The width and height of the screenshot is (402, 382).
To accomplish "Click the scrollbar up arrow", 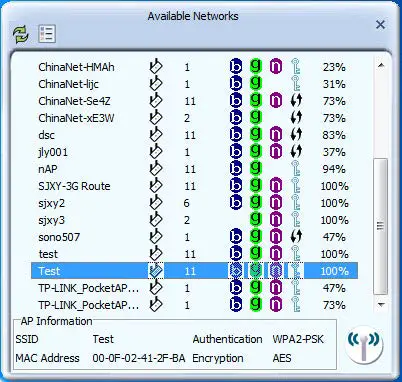I will click(x=381, y=65).
